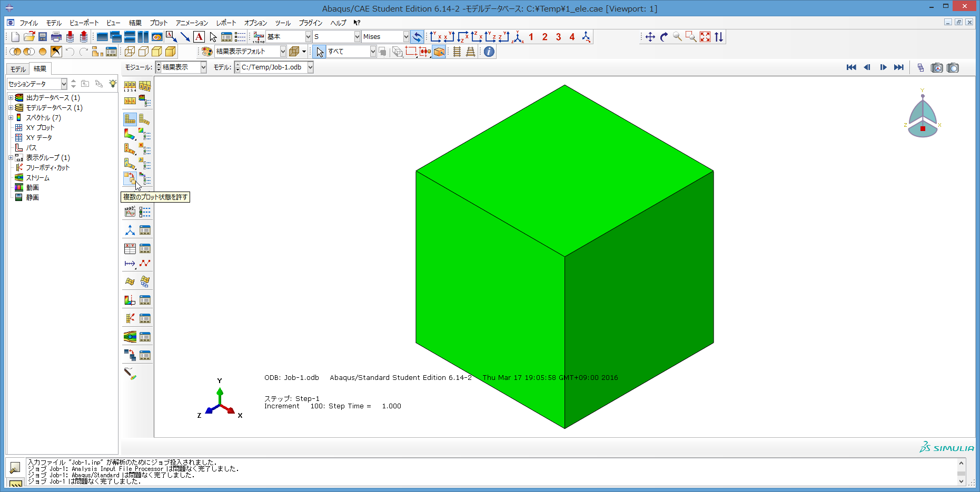Click the plot deformed shape icon
980x492 pixels.
pyautogui.click(x=144, y=119)
